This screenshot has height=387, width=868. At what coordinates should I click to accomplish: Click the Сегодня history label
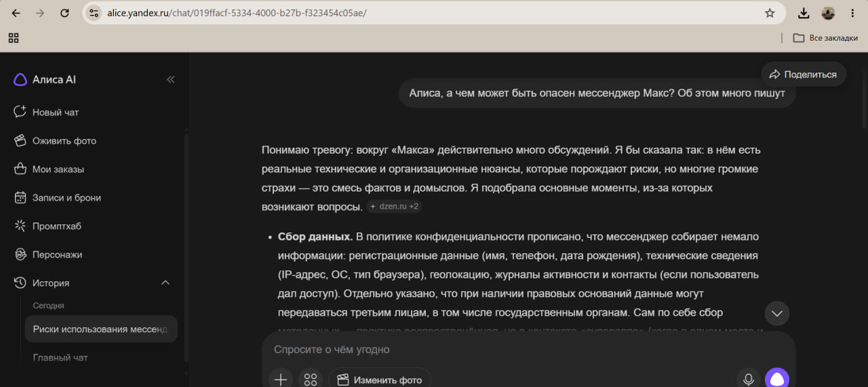[49, 306]
